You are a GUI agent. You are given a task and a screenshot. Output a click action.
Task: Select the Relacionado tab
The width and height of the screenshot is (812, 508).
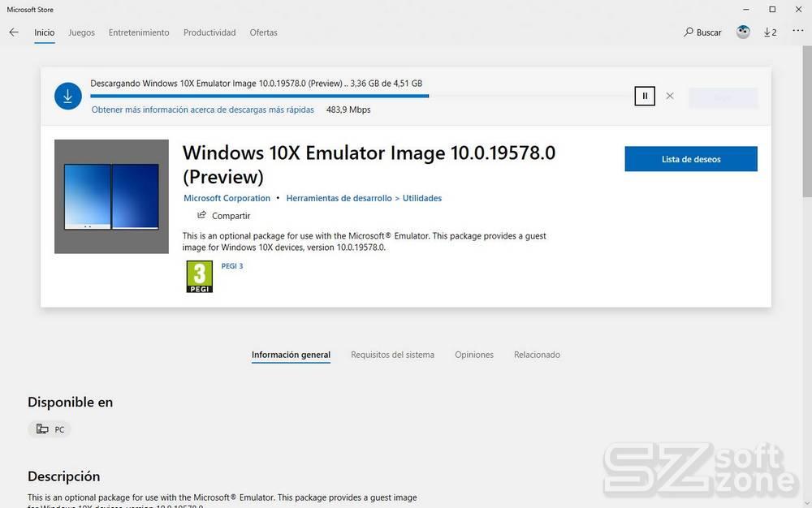537,355
